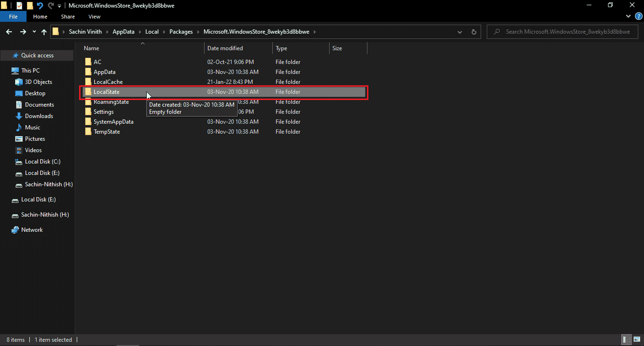Click Sachin Vinith in the address bar
This screenshot has height=346, width=644.
pyautogui.click(x=85, y=32)
